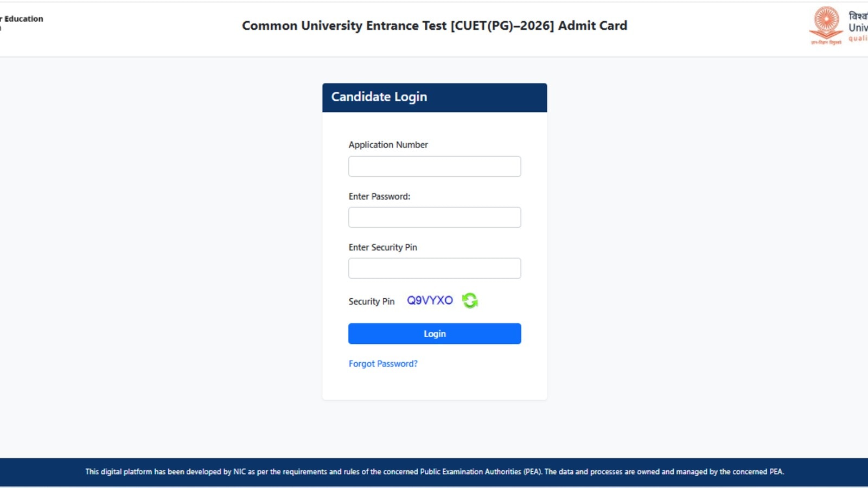Click inside the Application Number field
Screen dimensions: 868x488
[434, 166]
